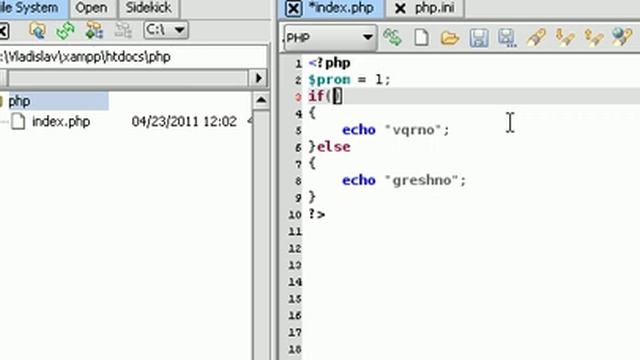The width and height of the screenshot is (640, 360).
Task: Open the C:\ drive dropdown
Action: coord(166,30)
